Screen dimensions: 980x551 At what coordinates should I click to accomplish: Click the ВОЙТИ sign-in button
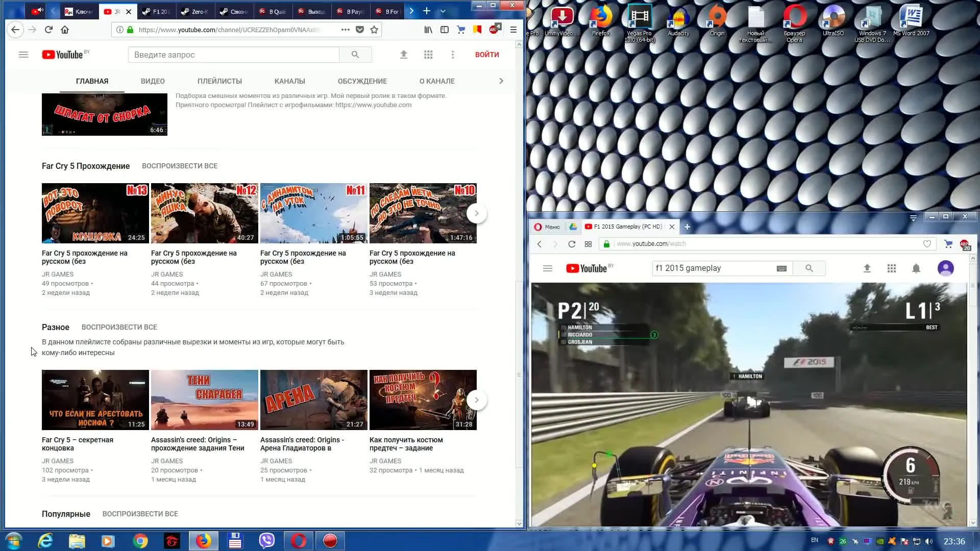point(487,55)
